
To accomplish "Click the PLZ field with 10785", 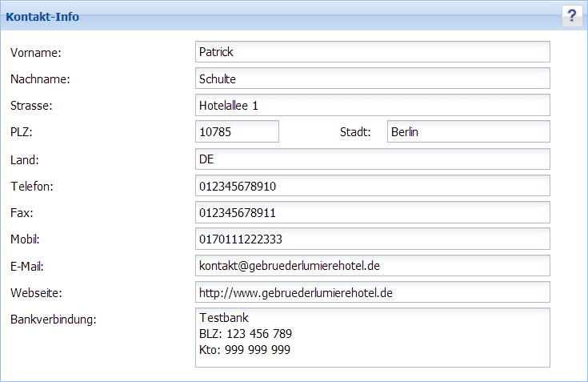I will [237, 132].
